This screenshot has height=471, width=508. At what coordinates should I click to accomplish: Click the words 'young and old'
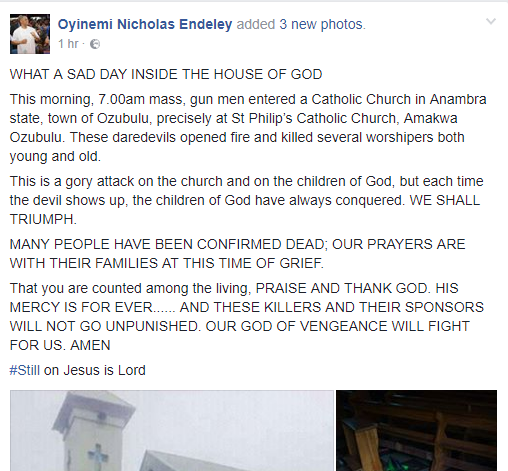click(x=55, y=156)
